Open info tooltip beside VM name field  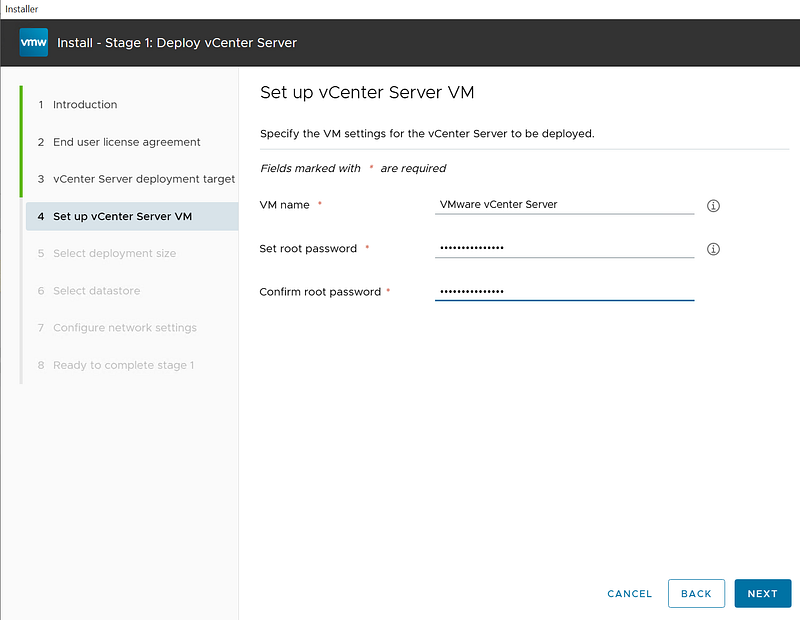pos(713,206)
